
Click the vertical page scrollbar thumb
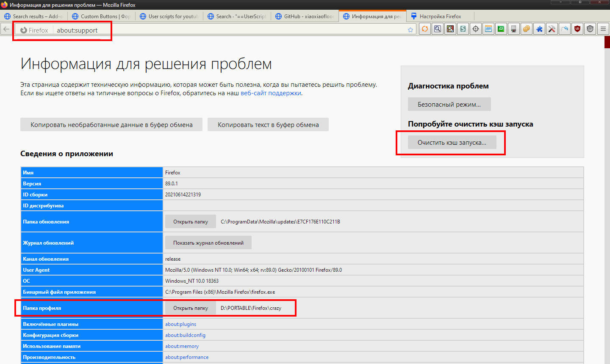pos(607,43)
